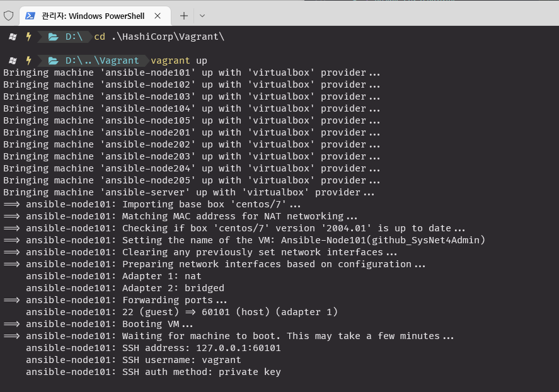Click the 'ansible-node103' bringing machine line
559x392 pixels.
coord(192,96)
